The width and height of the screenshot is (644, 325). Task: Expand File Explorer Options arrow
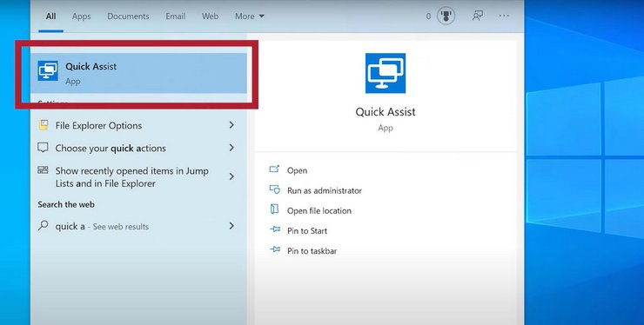(231, 125)
